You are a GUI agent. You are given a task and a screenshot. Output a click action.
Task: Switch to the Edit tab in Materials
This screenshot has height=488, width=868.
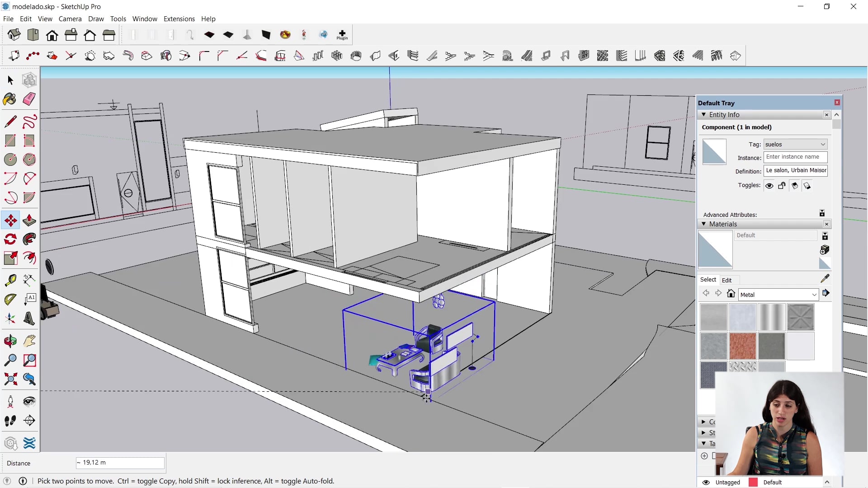pos(727,280)
